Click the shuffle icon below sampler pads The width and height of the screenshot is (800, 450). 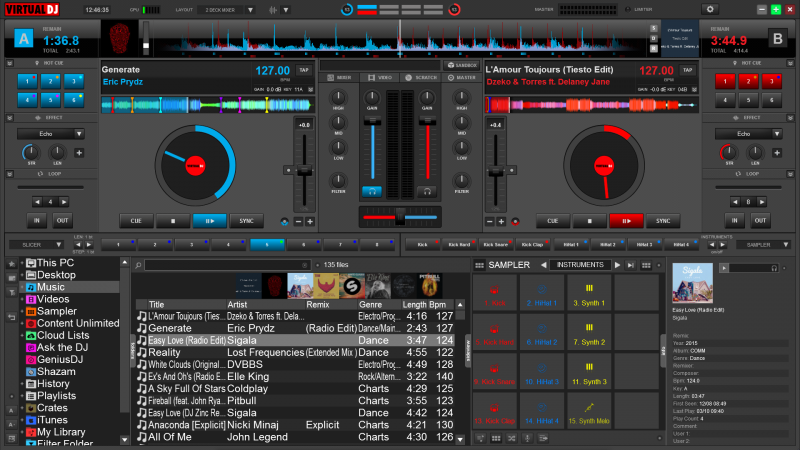coord(512,438)
